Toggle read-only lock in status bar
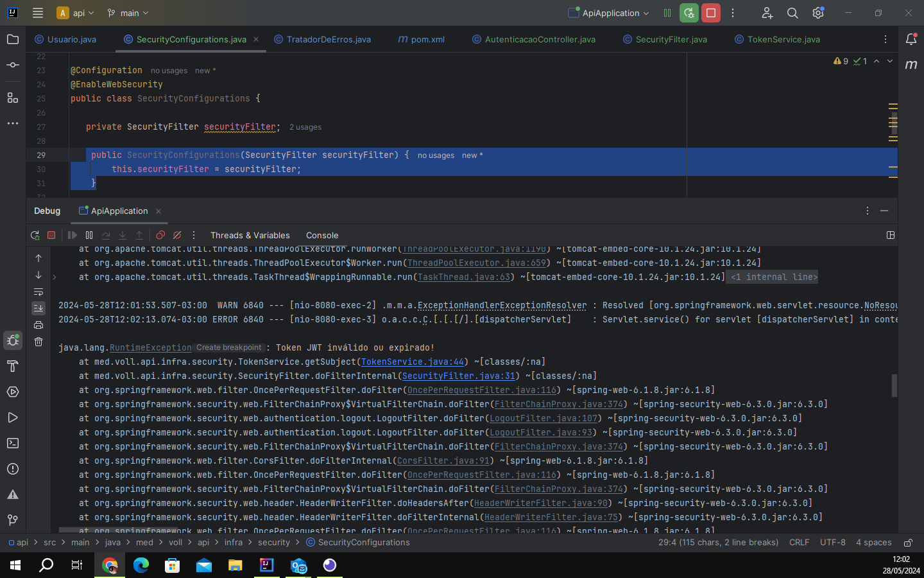The image size is (924, 578). (x=909, y=543)
